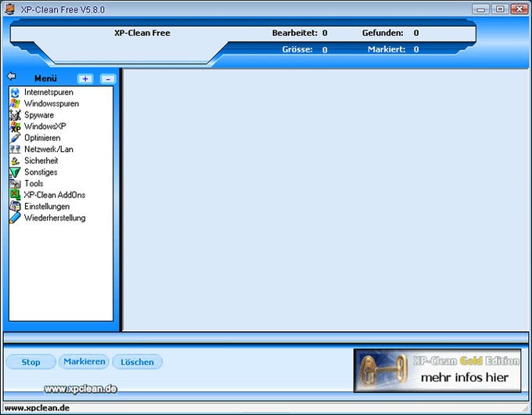Viewport: 532px width, 415px height.
Task: Click the Grösse counter label
Action: pos(297,49)
